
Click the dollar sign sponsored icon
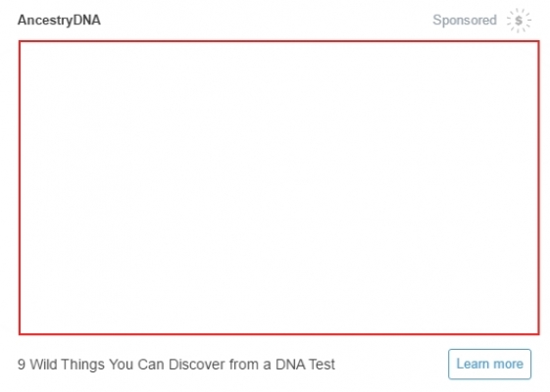coord(519,21)
